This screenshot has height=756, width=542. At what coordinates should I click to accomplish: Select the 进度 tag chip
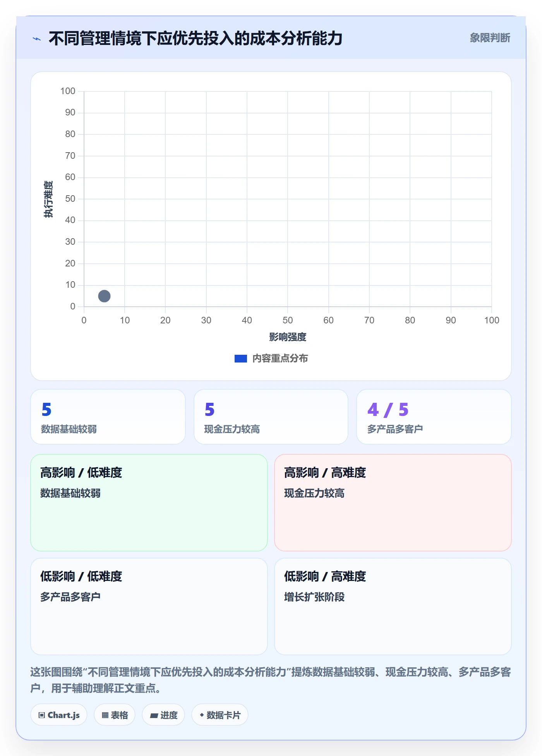click(x=163, y=715)
